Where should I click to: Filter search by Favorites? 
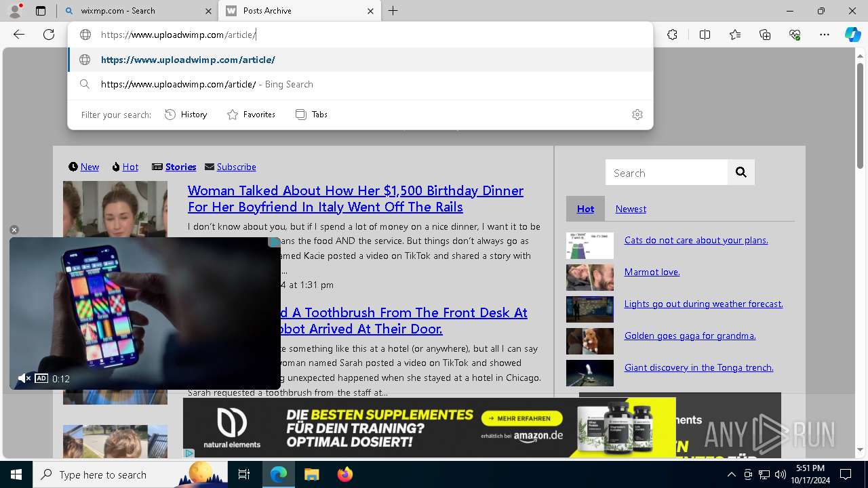coord(251,115)
